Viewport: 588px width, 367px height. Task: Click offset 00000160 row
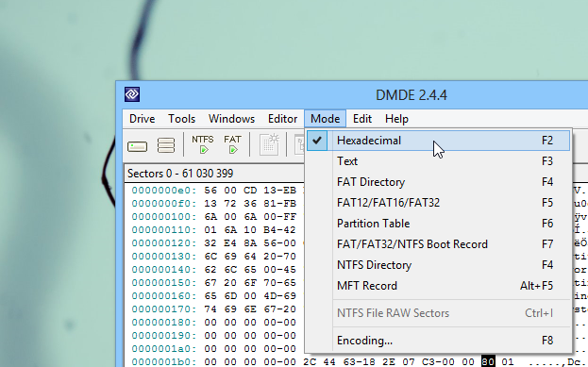coord(164,296)
